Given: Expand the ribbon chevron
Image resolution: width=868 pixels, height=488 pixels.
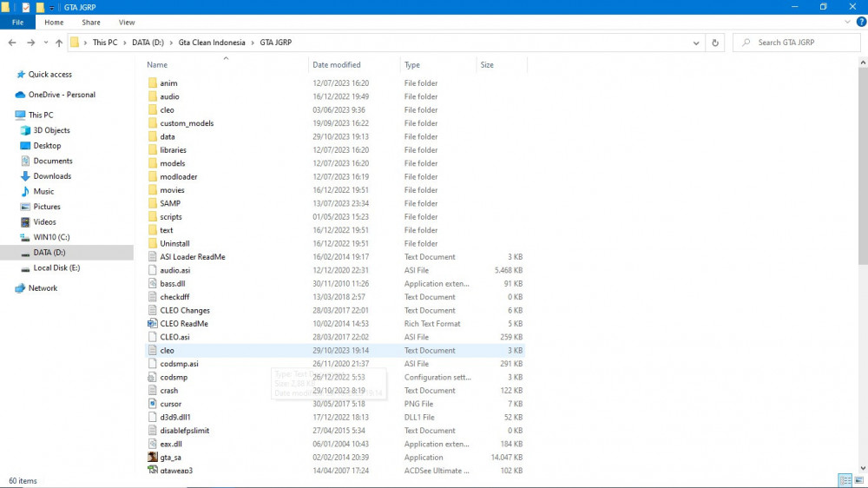Looking at the screenshot, I should tap(847, 23).
